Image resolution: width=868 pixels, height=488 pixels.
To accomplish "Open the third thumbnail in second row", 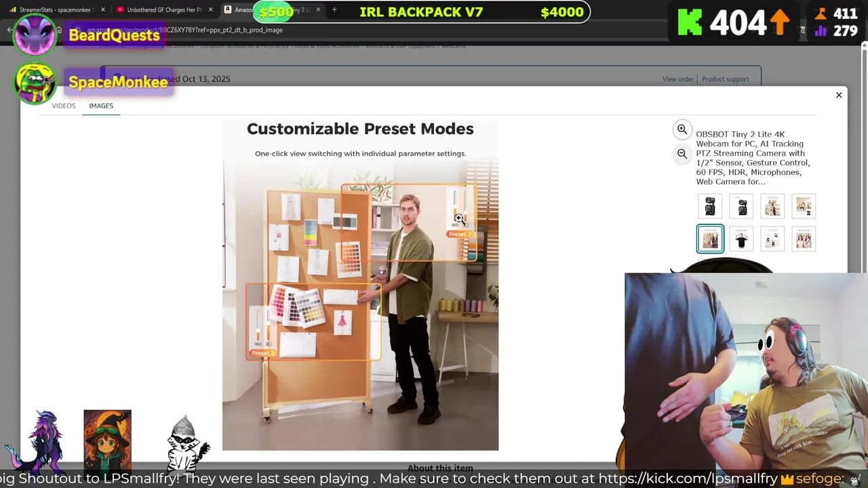I will click(x=772, y=239).
